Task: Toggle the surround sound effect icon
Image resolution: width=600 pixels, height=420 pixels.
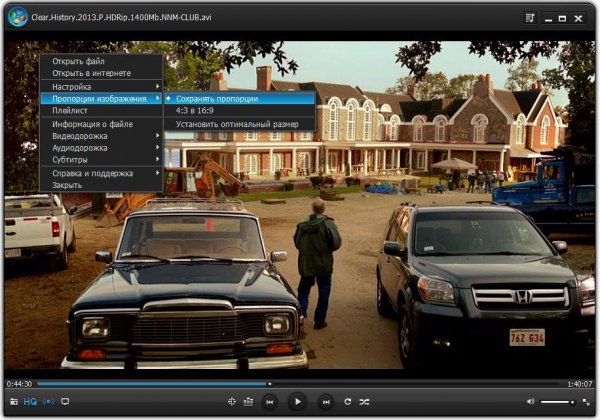Action: [49, 402]
